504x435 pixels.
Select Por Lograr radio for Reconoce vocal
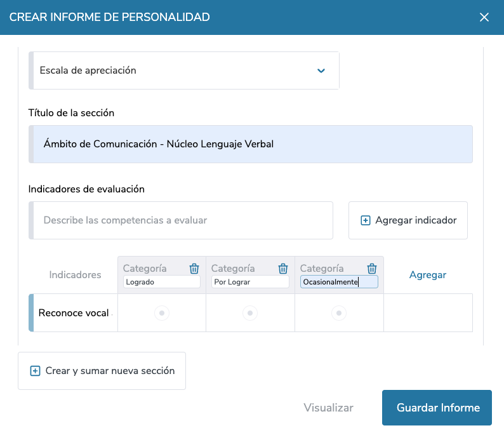pyautogui.click(x=250, y=313)
